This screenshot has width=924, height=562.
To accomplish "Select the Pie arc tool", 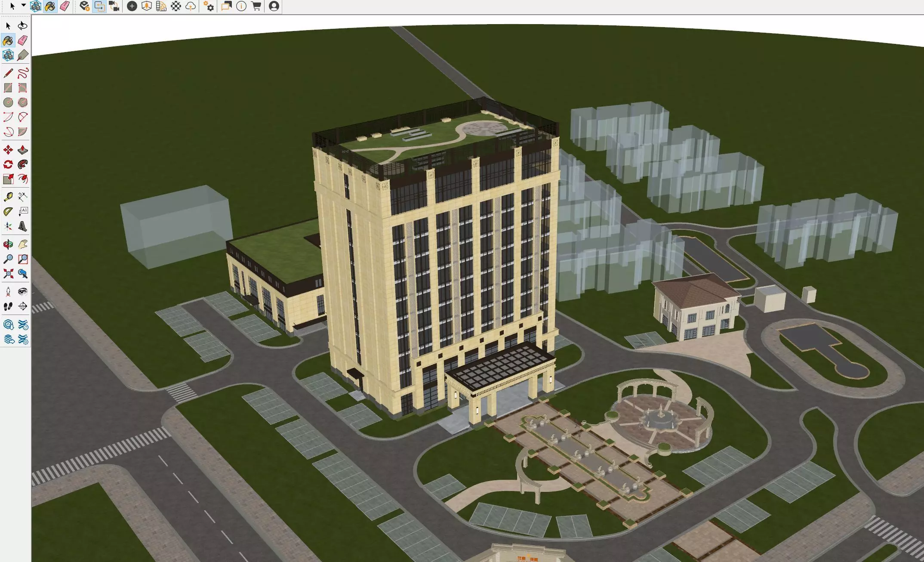I will click(23, 132).
